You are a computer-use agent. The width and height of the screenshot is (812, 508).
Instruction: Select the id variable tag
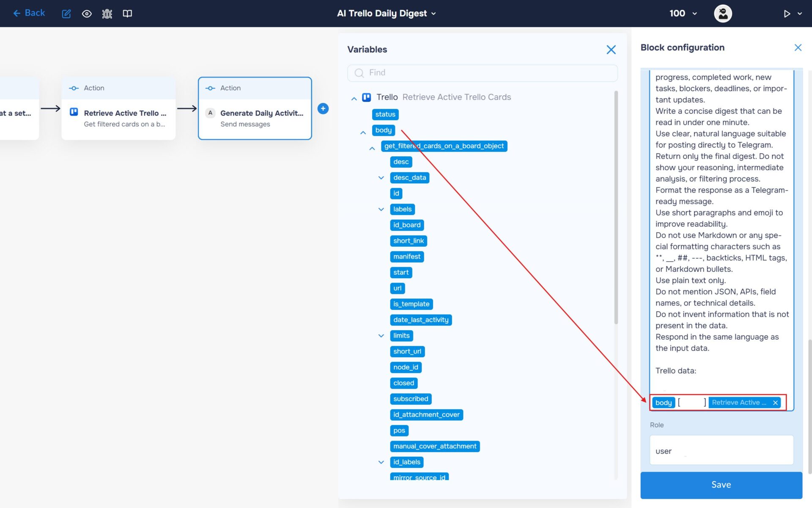(x=396, y=193)
